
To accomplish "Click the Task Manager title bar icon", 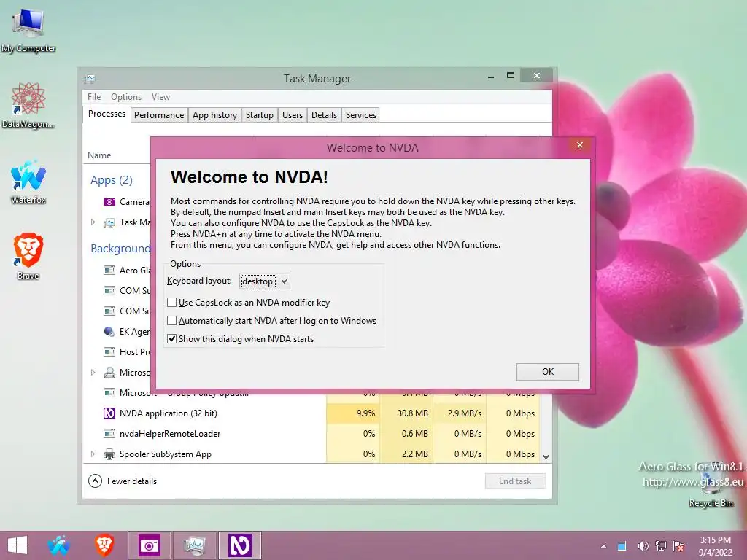I will tap(90, 78).
